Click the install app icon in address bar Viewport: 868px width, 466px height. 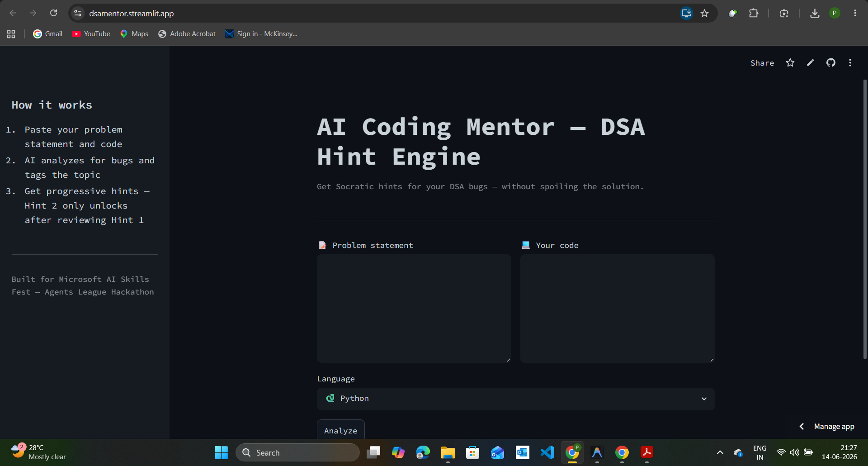click(x=686, y=13)
